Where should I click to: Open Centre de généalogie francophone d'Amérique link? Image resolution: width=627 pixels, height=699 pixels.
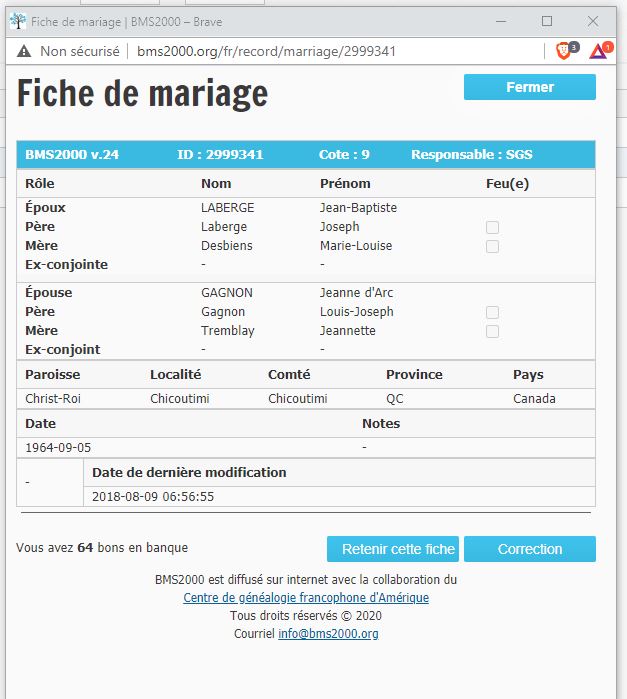[x=306, y=597]
